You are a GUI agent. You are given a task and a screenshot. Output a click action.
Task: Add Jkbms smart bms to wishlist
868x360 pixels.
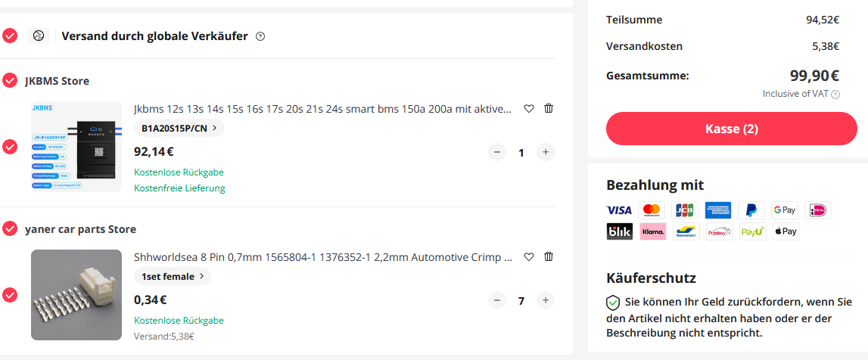[529, 108]
